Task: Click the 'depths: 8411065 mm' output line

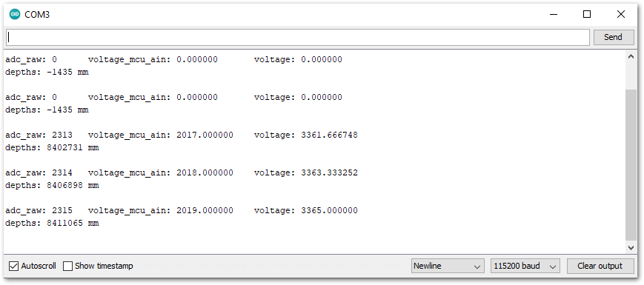Action: (52, 224)
